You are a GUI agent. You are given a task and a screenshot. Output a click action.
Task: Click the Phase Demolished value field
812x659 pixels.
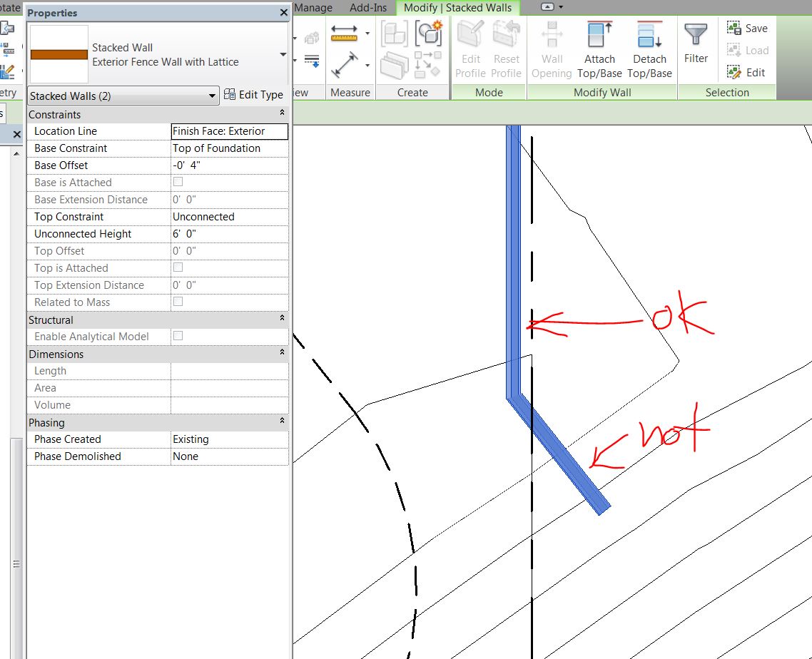coord(230,456)
